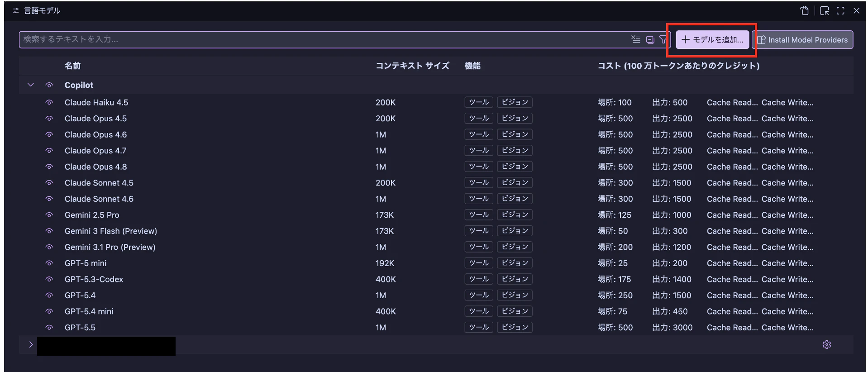The image size is (868, 372).
Task: Toggle the eye icon for GPT-5 mini
Action: (x=49, y=263)
